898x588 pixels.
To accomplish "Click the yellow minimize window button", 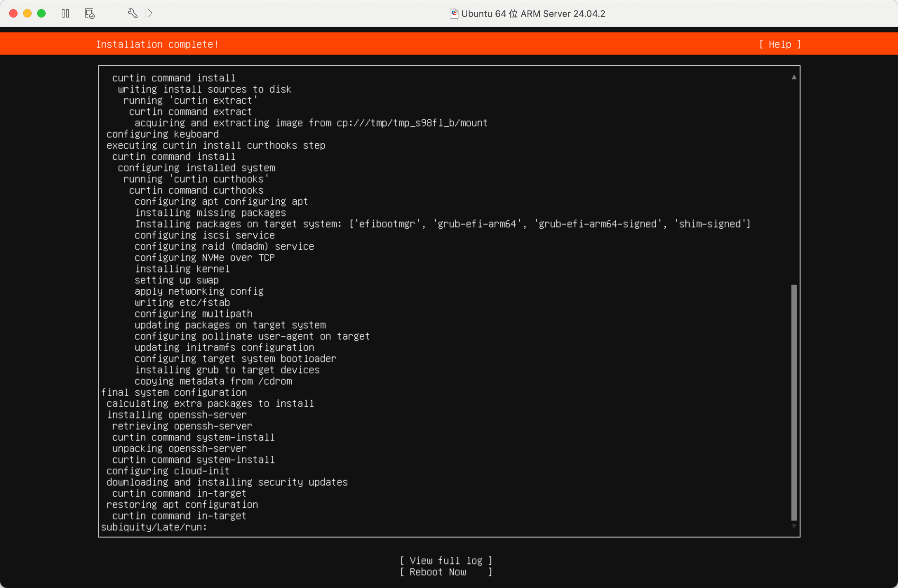I will [x=27, y=14].
